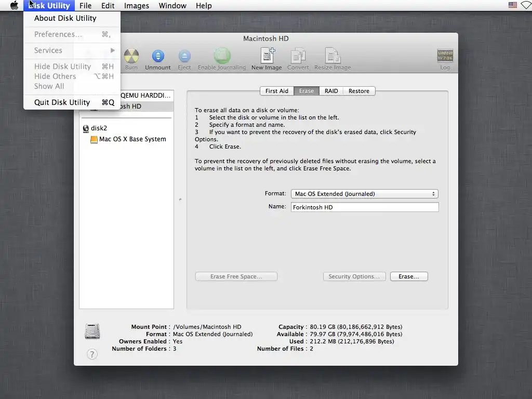
Task: Select Hide Disk Utility menu item
Action: click(72, 66)
